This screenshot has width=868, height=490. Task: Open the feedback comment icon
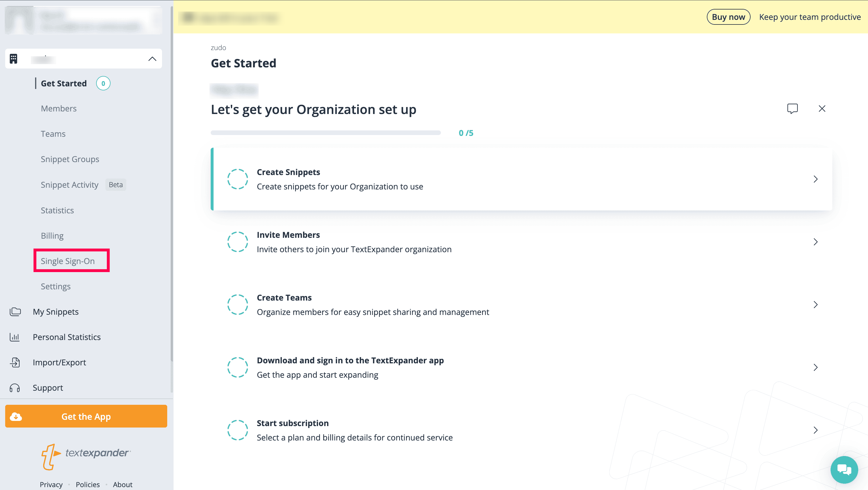pos(792,109)
